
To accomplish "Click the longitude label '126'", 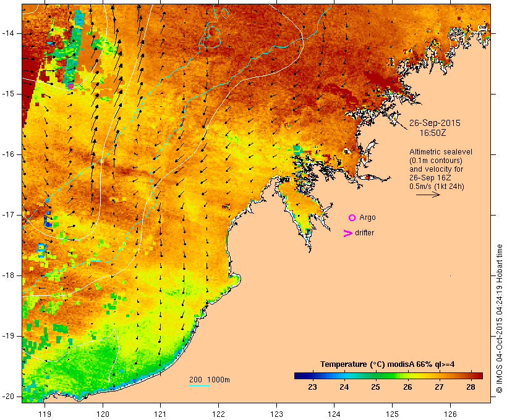I will tap(450, 414).
